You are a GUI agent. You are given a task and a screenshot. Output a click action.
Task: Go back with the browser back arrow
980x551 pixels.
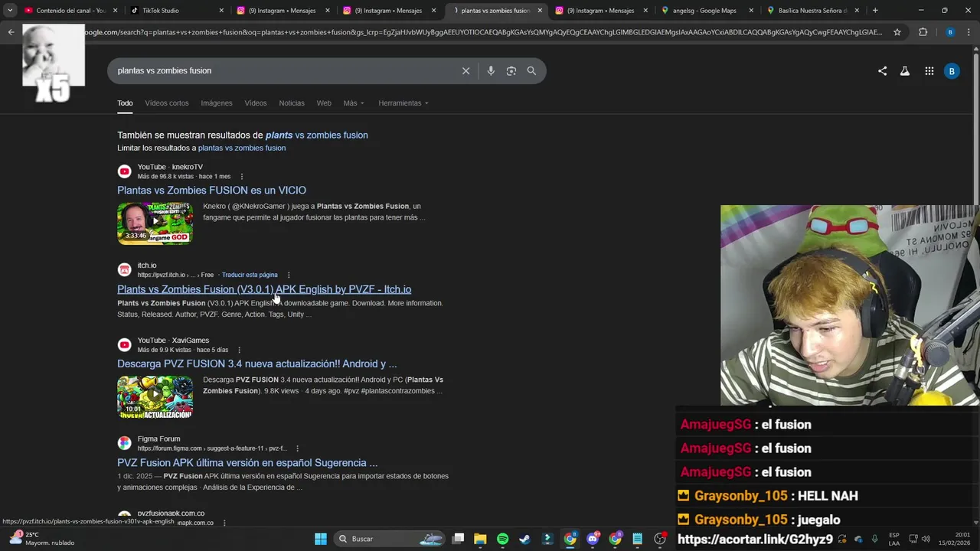point(11,32)
